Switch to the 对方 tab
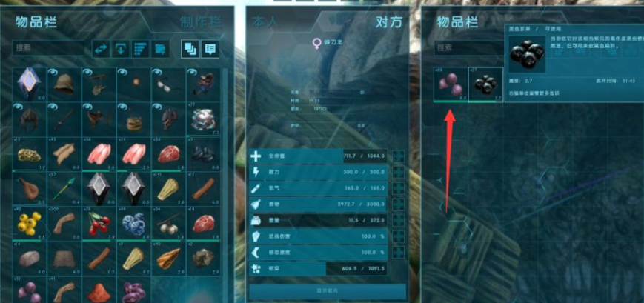The width and height of the screenshot is (644, 303). (x=389, y=22)
